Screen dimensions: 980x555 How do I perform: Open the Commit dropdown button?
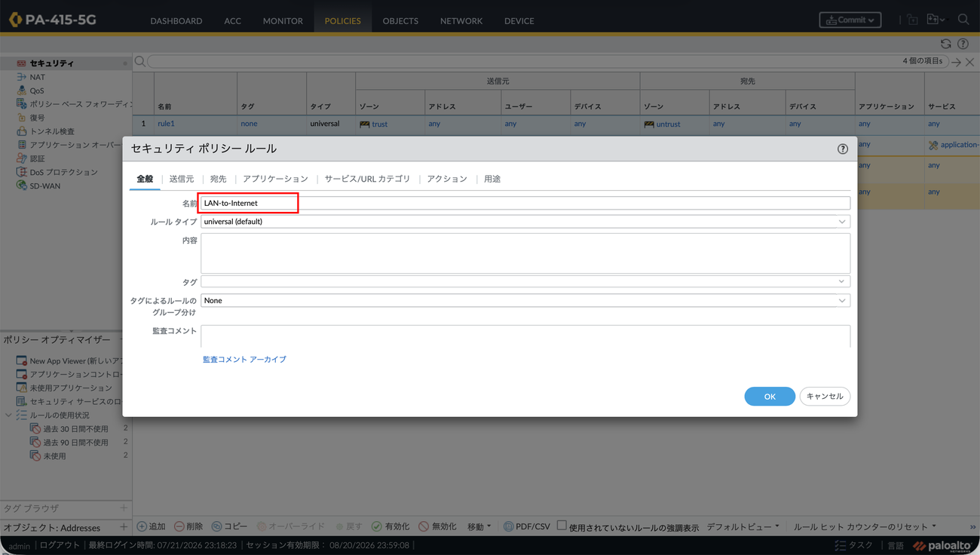point(850,20)
